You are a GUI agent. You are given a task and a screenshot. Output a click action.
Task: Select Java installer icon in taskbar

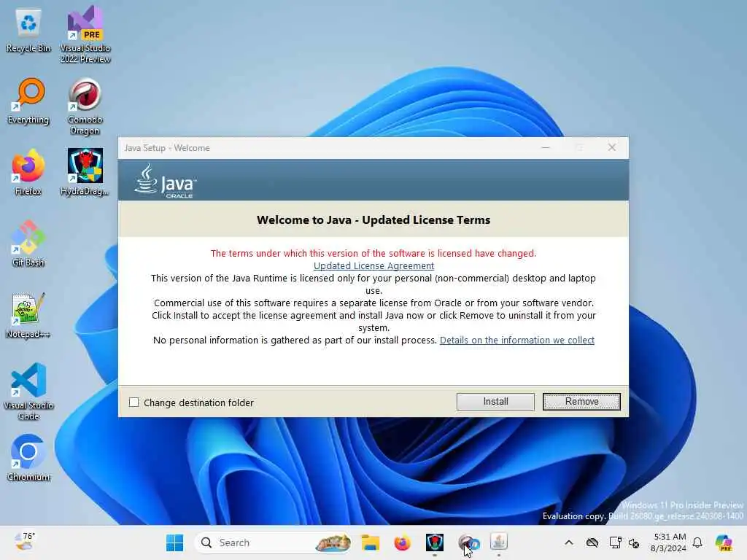tap(499, 542)
